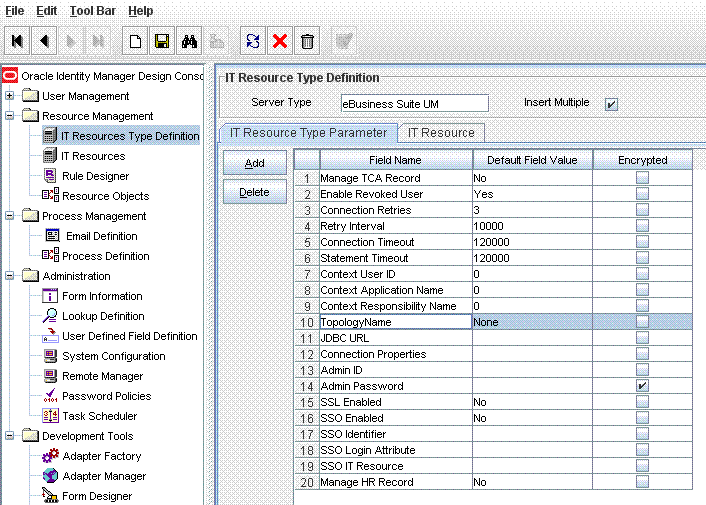Toggle Encrypted for Manage TCA Record
Viewport: 706px width, 505px height.
(x=643, y=178)
